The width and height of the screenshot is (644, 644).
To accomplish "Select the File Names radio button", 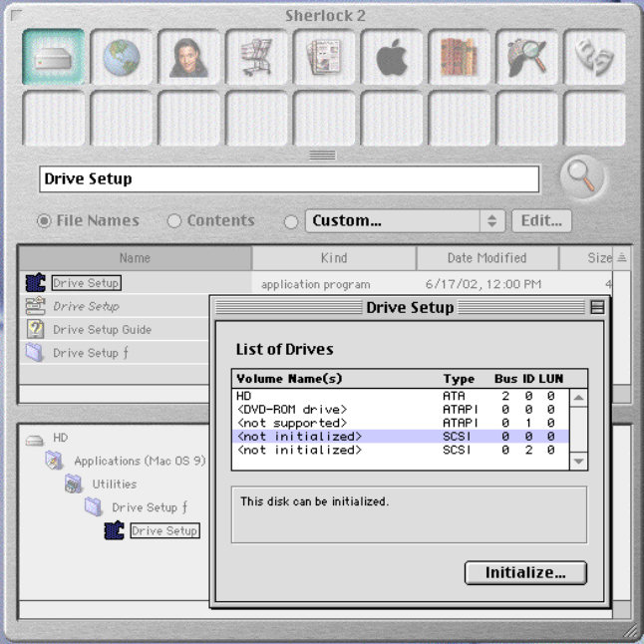I will [44, 221].
